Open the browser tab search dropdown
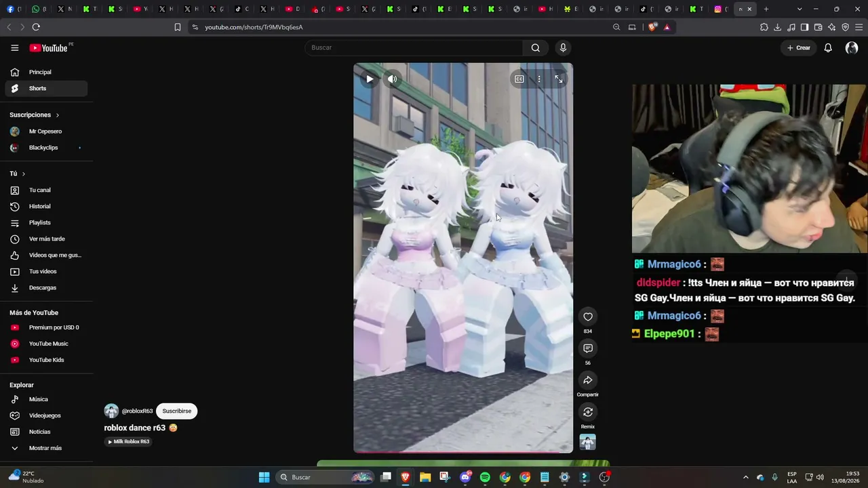This screenshot has width=868, height=488. pyautogui.click(x=800, y=9)
